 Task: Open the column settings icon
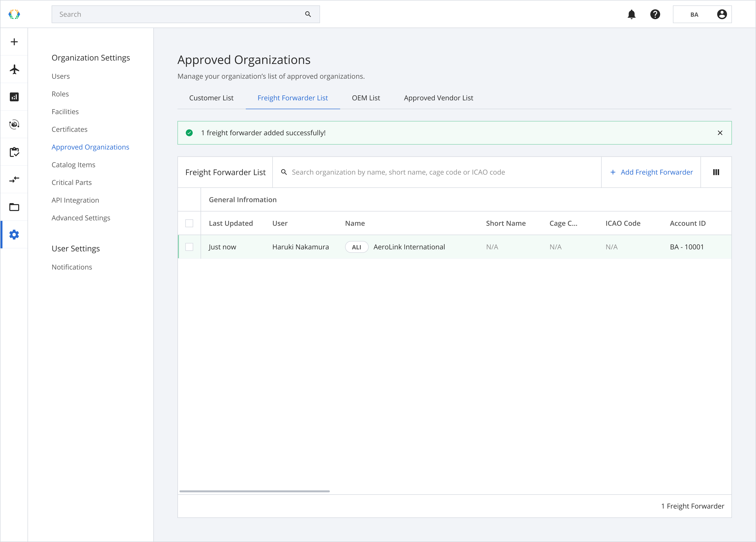tap(716, 172)
